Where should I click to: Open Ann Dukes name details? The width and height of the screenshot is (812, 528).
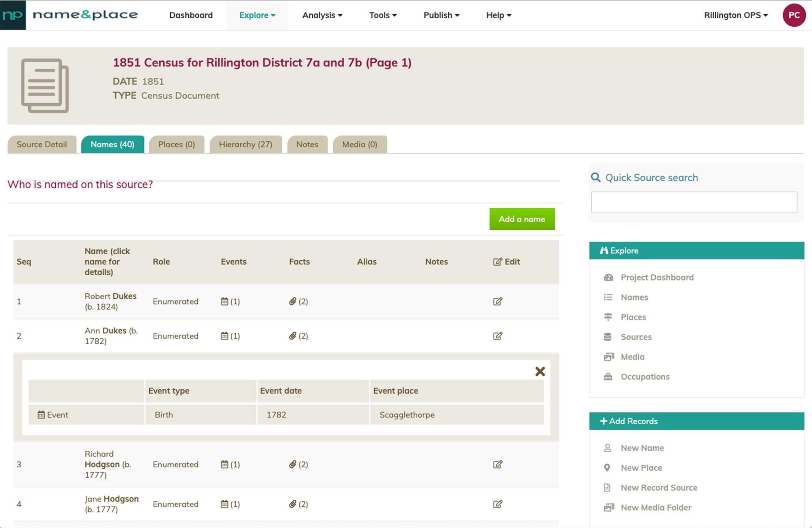pyautogui.click(x=111, y=336)
